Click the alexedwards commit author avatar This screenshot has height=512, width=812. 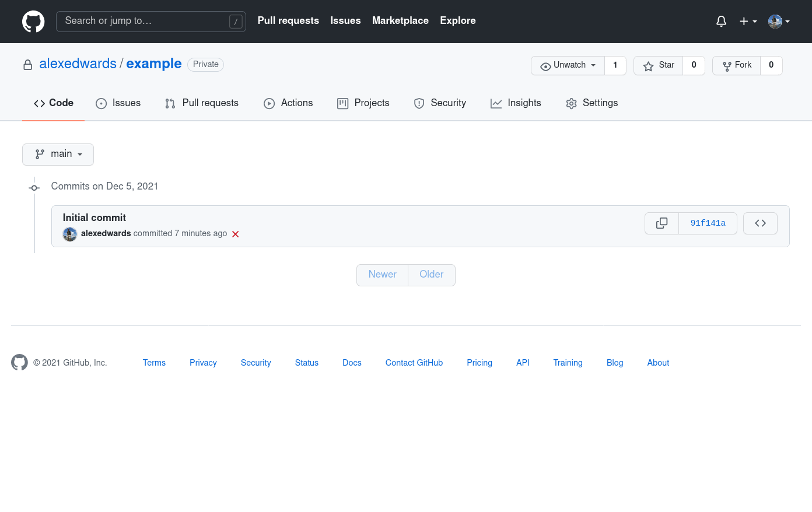pyautogui.click(x=70, y=234)
